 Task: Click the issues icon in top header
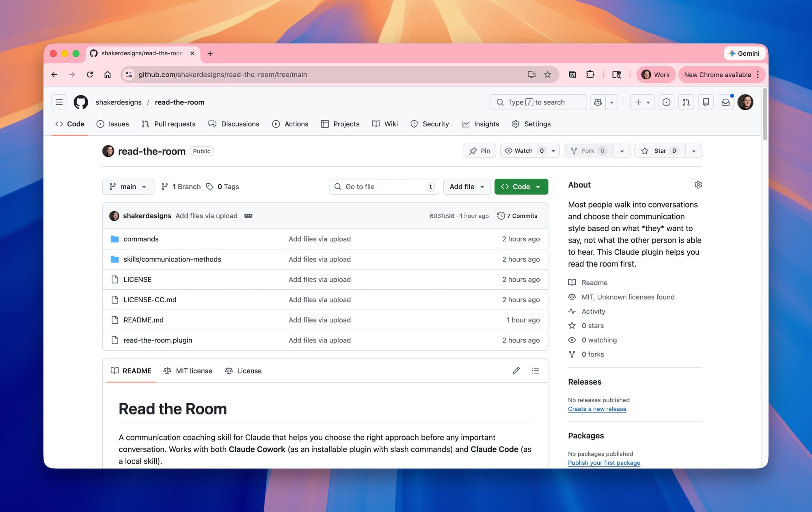(666, 102)
